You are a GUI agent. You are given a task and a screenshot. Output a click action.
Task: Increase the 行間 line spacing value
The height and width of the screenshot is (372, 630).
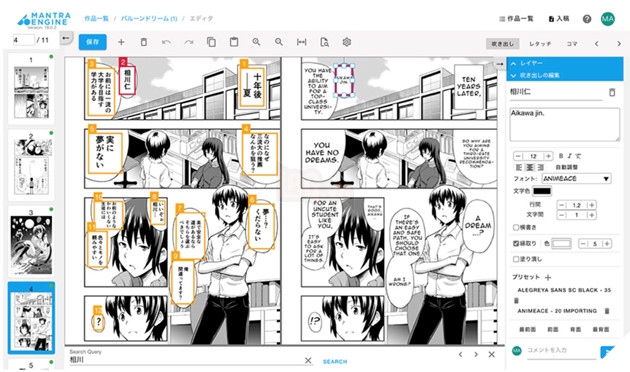coord(591,205)
